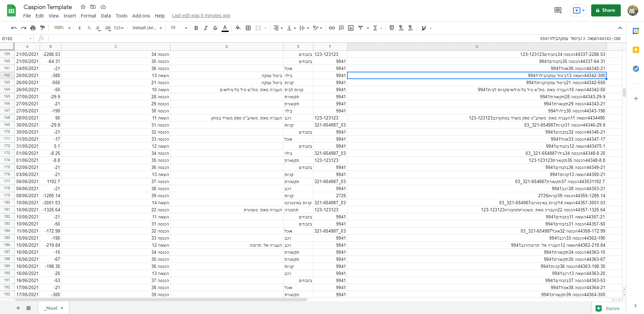Increase decimal places icon
The image size is (644, 314).
pos(108,28)
